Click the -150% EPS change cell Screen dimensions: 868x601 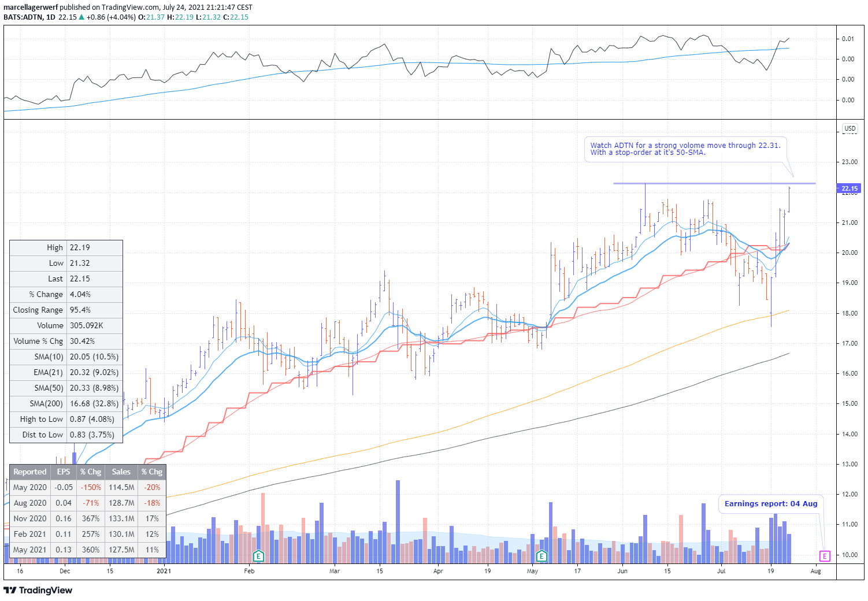click(91, 488)
